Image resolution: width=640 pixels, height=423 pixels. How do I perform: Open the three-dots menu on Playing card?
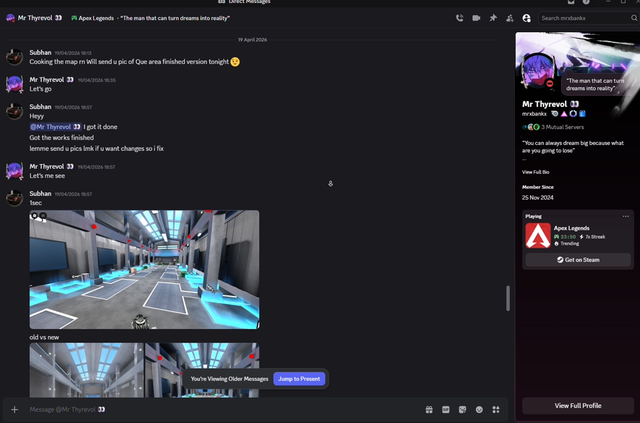click(x=626, y=216)
